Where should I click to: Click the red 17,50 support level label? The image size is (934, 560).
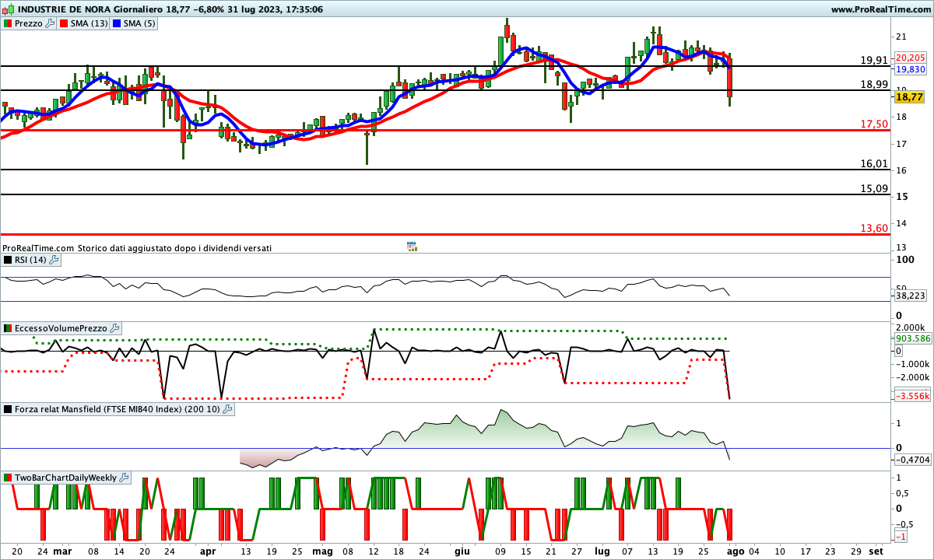click(x=874, y=124)
